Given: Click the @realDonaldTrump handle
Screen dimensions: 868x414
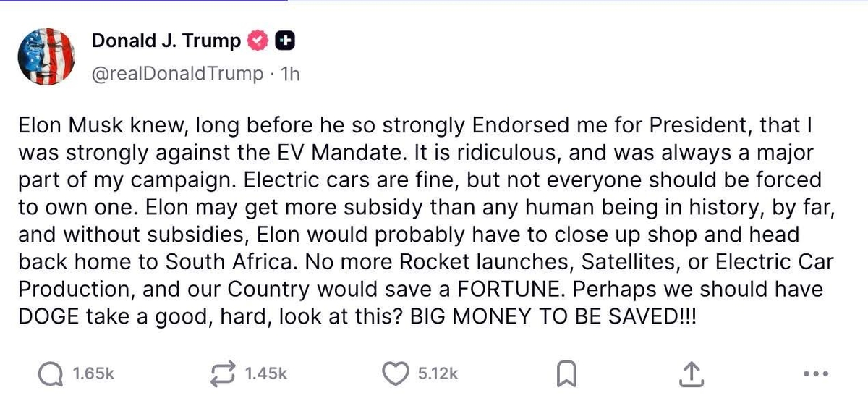Looking at the screenshot, I should (x=178, y=74).
